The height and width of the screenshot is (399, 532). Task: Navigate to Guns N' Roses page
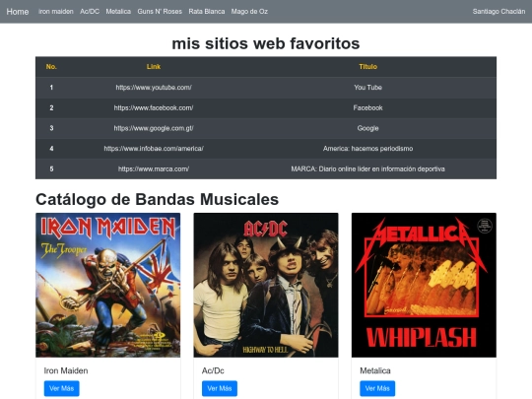pyautogui.click(x=160, y=12)
